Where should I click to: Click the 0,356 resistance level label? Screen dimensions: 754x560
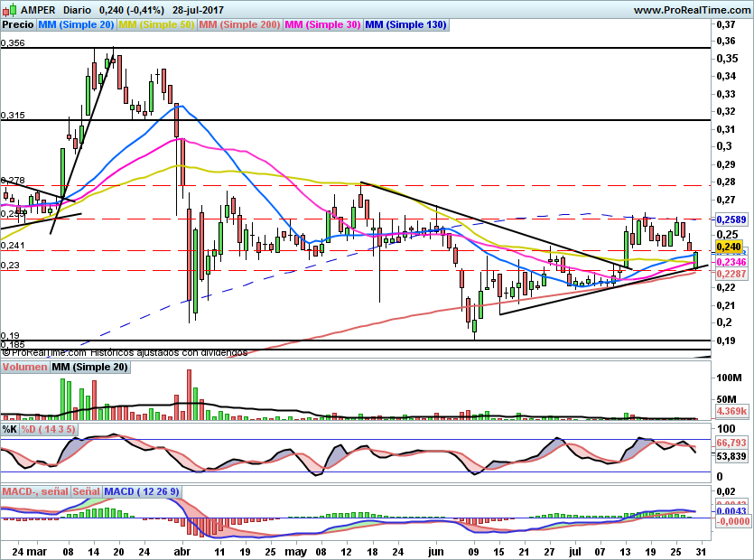13,42
